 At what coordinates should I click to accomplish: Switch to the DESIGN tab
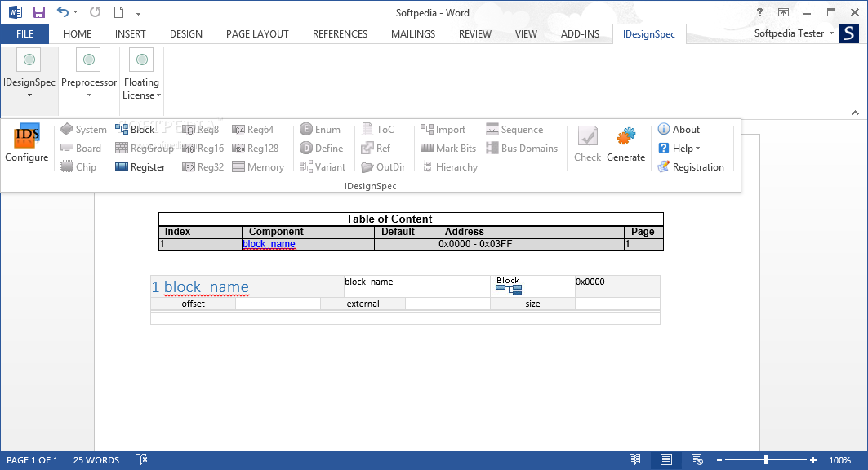(x=186, y=33)
